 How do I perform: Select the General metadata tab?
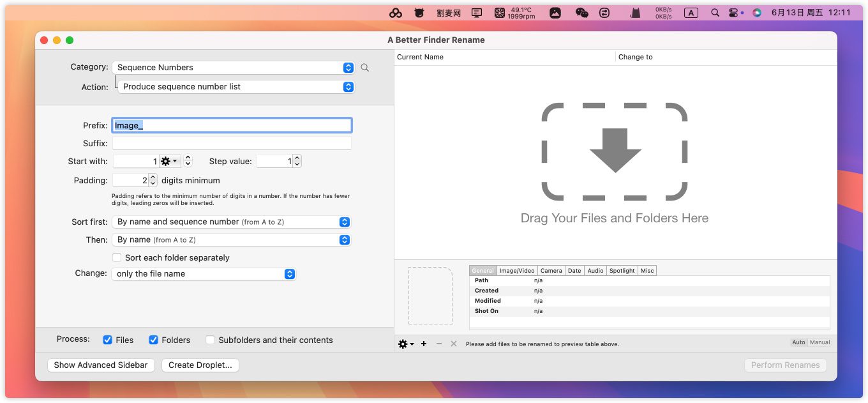click(x=483, y=271)
